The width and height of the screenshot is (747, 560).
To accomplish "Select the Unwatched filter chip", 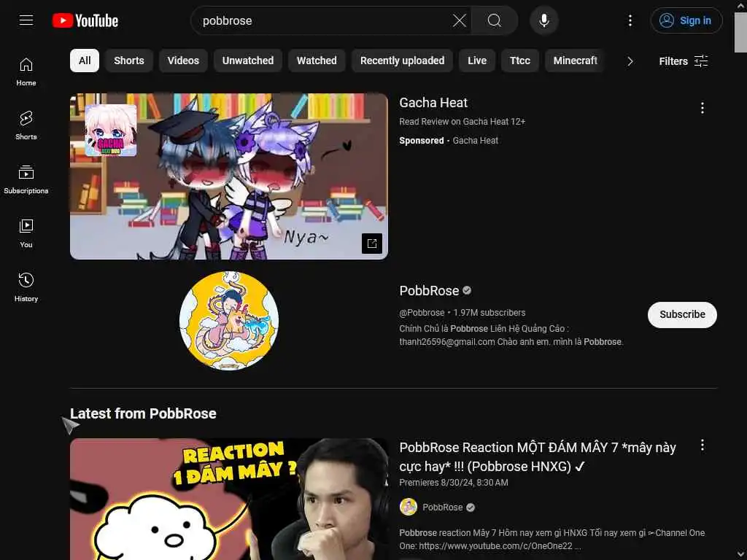I will (x=248, y=61).
